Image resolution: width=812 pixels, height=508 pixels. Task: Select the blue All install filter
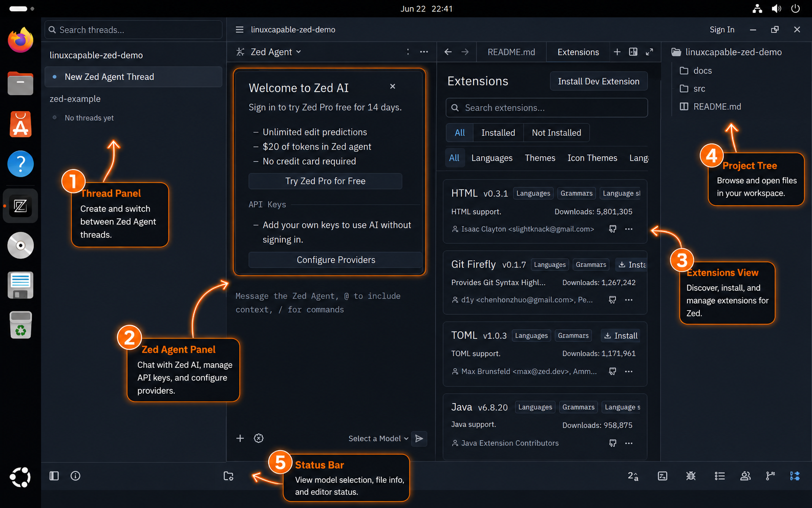pos(460,133)
